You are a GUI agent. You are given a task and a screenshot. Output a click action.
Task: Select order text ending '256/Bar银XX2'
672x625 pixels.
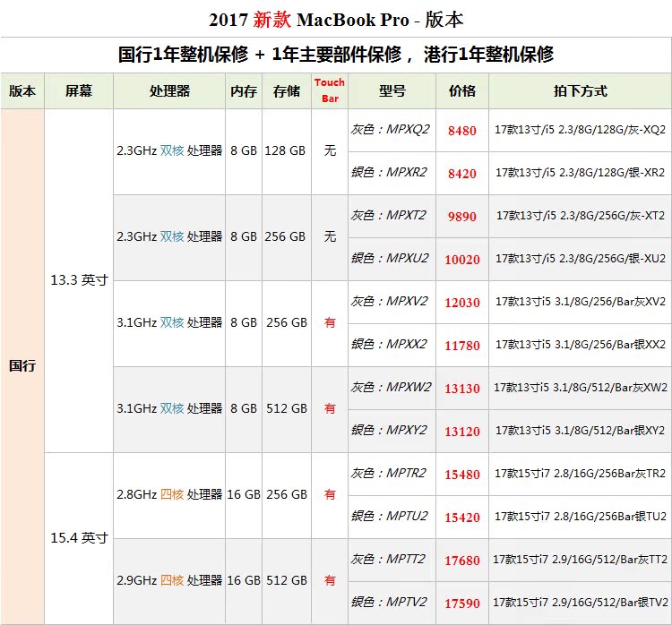[x=581, y=344]
